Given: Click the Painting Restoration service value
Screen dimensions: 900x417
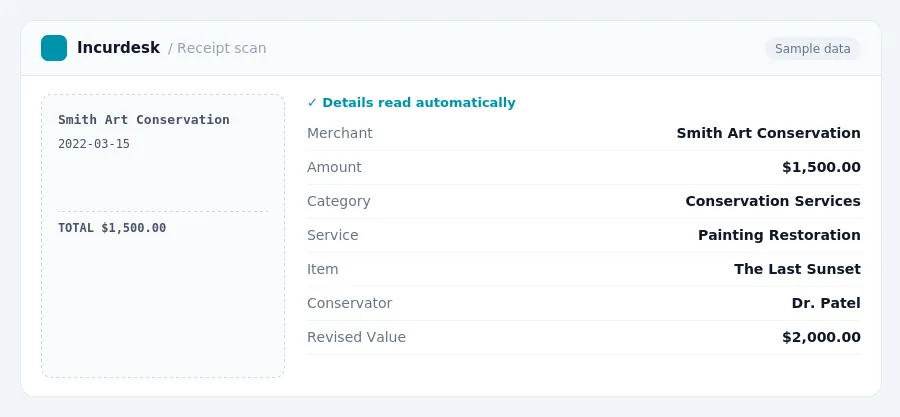Looking at the screenshot, I should click(779, 235).
